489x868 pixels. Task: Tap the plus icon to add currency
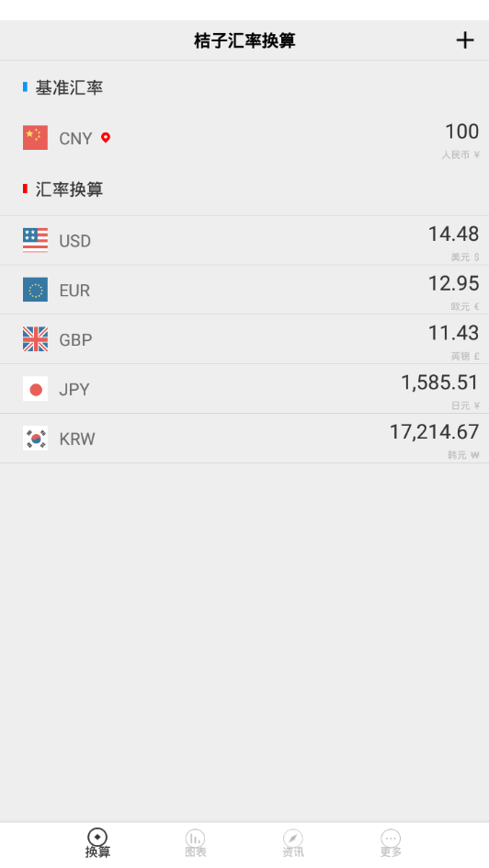click(465, 40)
